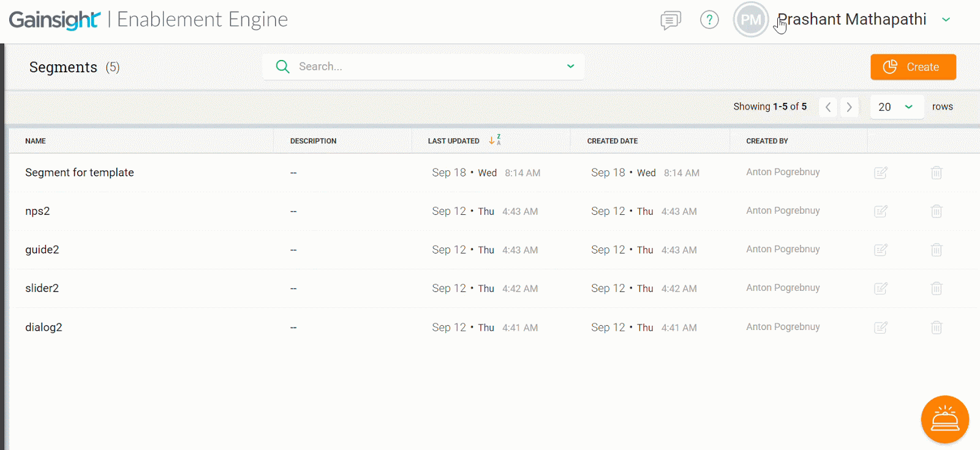Open the 'Segment for template' segment
Screen dimensions: 980x450
point(80,173)
